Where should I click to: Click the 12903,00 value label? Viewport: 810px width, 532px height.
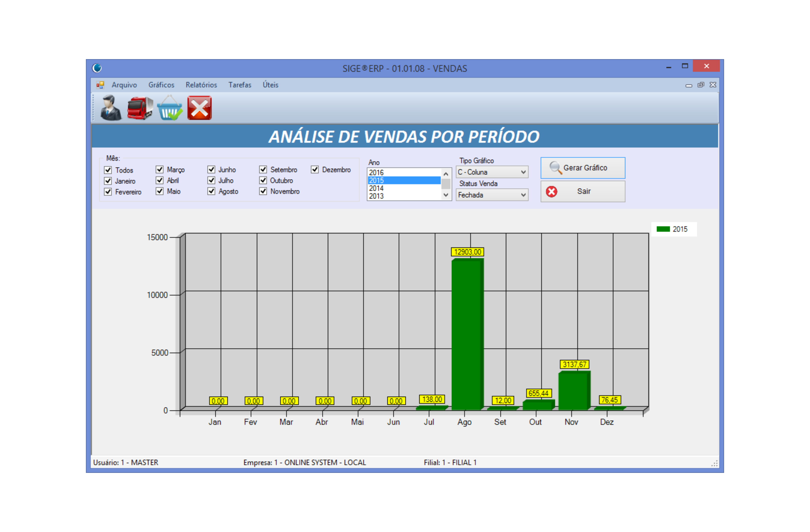(468, 252)
